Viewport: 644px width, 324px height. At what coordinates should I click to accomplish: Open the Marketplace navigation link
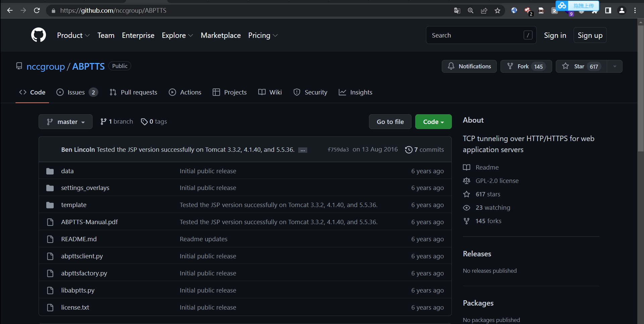221,35
